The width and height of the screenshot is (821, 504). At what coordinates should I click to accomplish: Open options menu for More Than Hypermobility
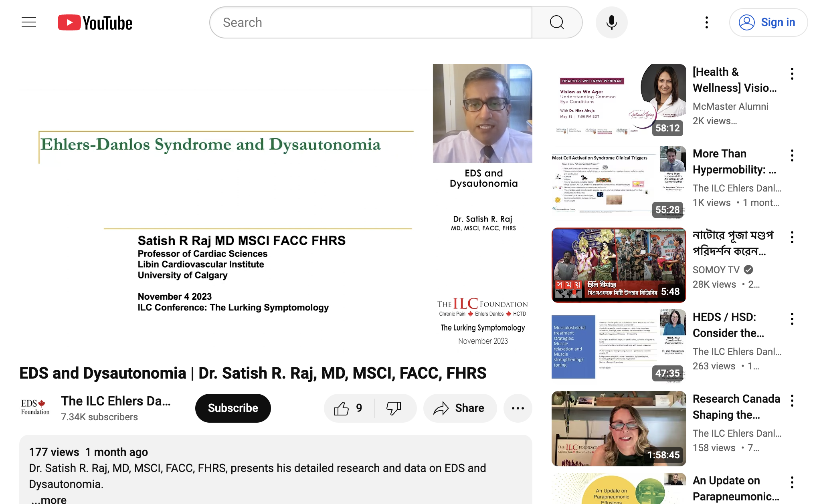coord(792,155)
